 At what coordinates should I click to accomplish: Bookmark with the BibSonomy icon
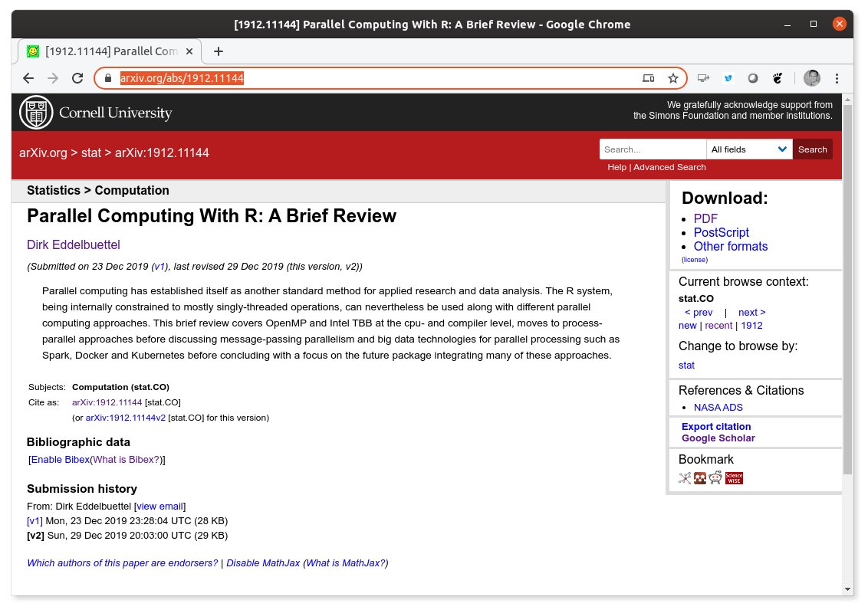pos(700,478)
